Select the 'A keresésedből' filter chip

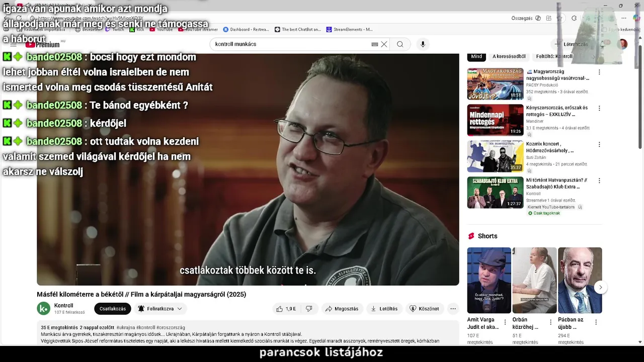pos(509,56)
